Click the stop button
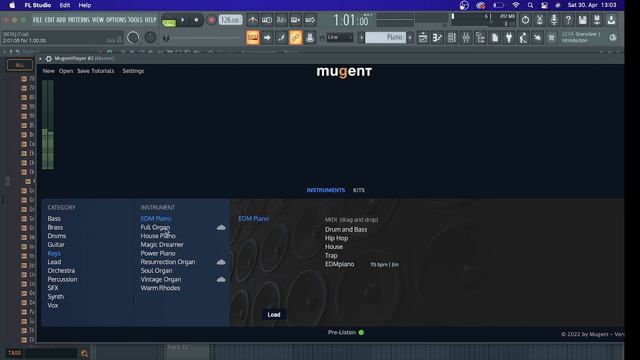The image size is (640, 360). pyautogui.click(x=196, y=20)
